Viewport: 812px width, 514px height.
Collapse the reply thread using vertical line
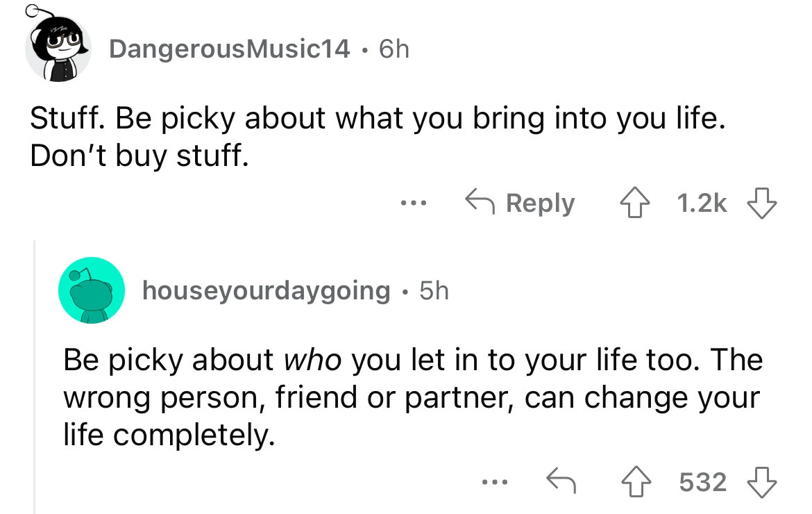tap(35, 375)
